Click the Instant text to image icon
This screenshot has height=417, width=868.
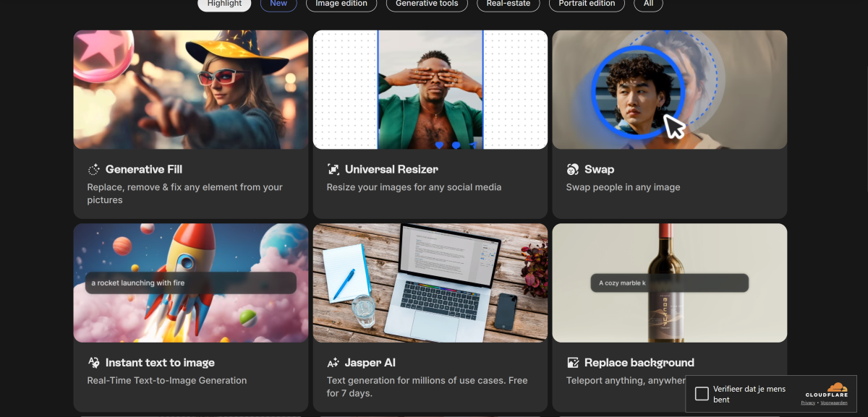pos(93,363)
